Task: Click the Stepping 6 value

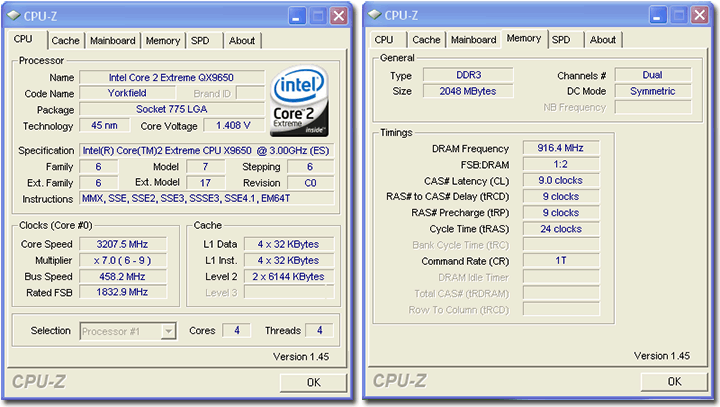Action: coord(310,166)
